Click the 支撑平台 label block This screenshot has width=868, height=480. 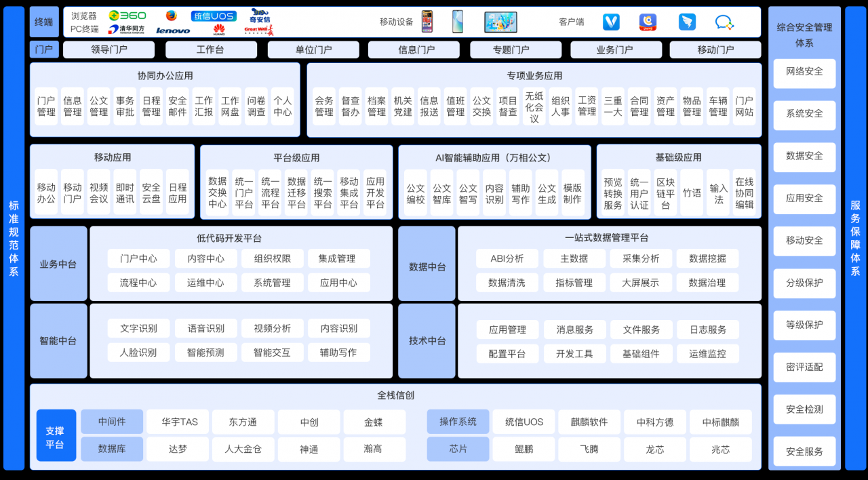pyautogui.click(x=55, y=435)
